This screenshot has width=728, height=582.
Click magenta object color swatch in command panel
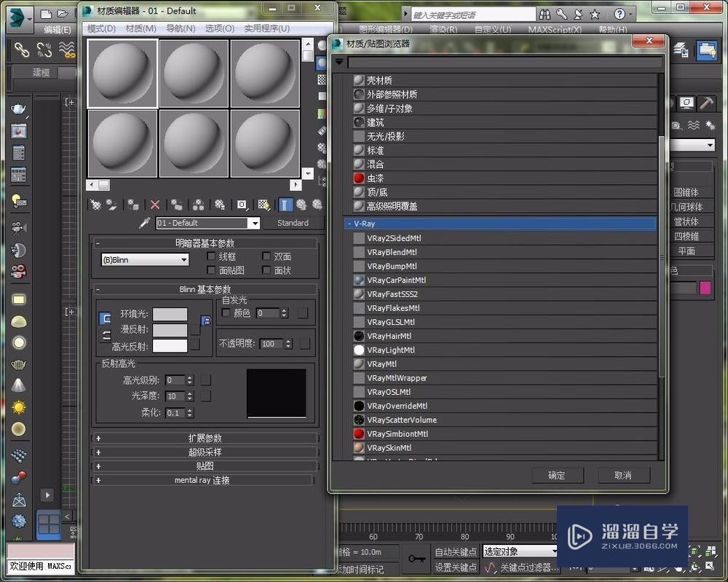705,288
